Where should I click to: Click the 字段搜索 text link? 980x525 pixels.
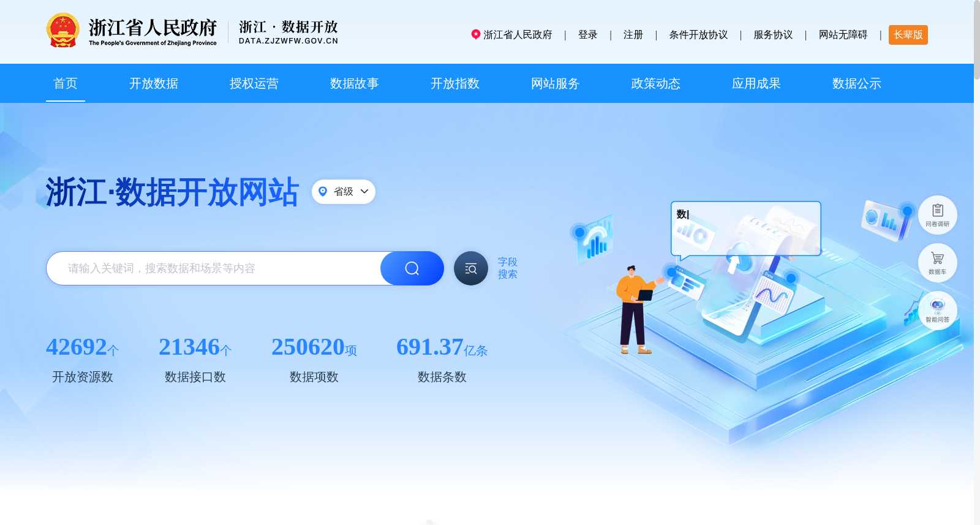(x=508, y=268)
